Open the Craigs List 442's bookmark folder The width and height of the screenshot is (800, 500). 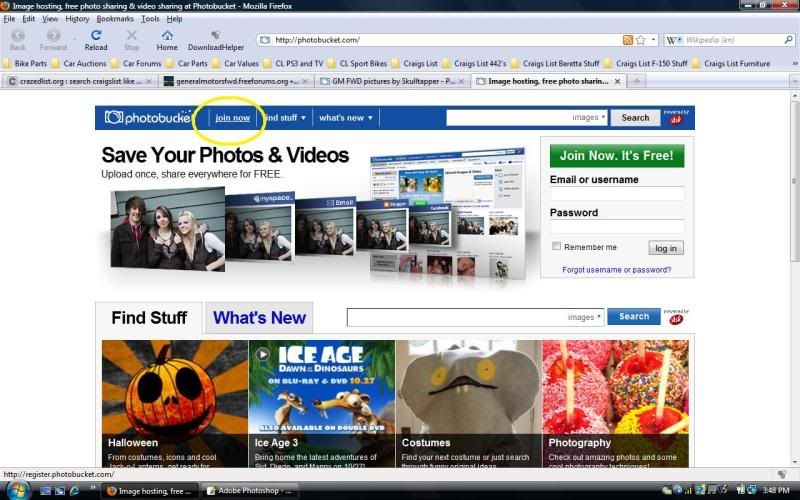tap(474, 64)
